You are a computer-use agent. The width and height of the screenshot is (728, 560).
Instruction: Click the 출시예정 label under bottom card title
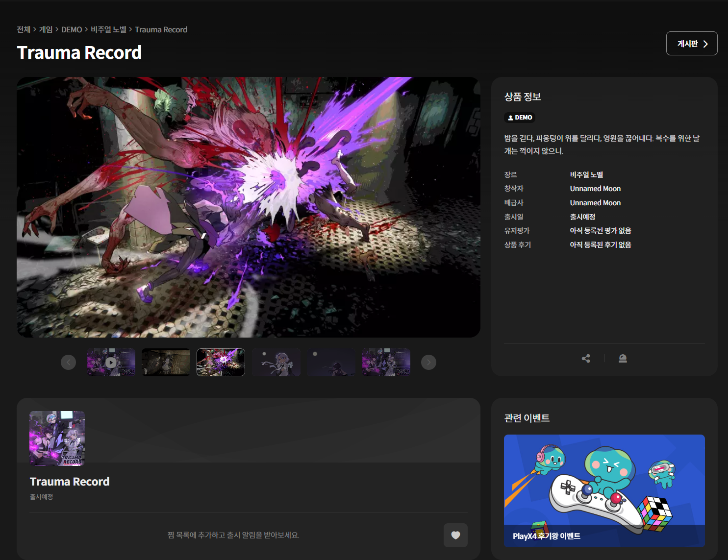click(41, 497)
